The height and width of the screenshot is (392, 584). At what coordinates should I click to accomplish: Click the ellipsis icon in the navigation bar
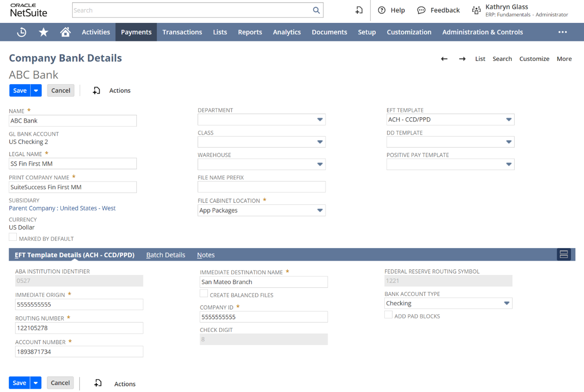563,32
